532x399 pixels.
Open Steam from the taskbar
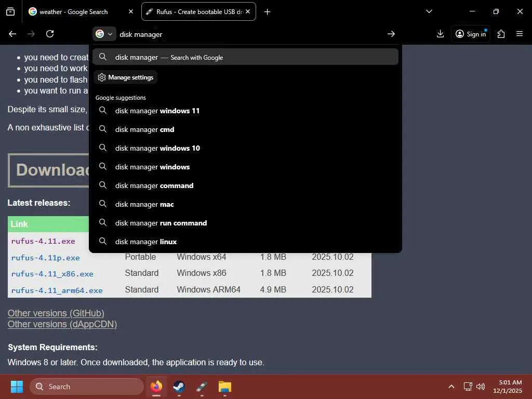tap(179, 387)
